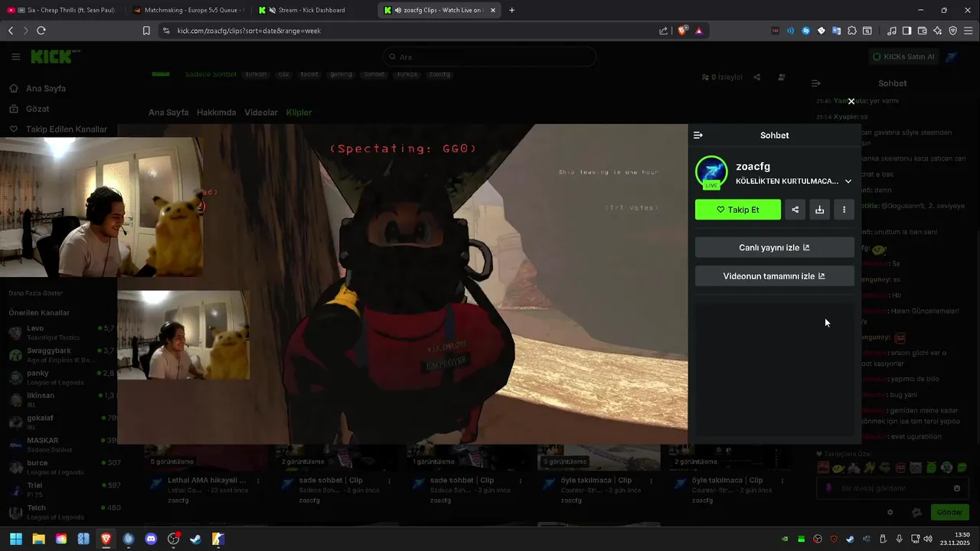Open a new browser tab
Viewport: 980px width, 551px height.
(x=511, y=10)
